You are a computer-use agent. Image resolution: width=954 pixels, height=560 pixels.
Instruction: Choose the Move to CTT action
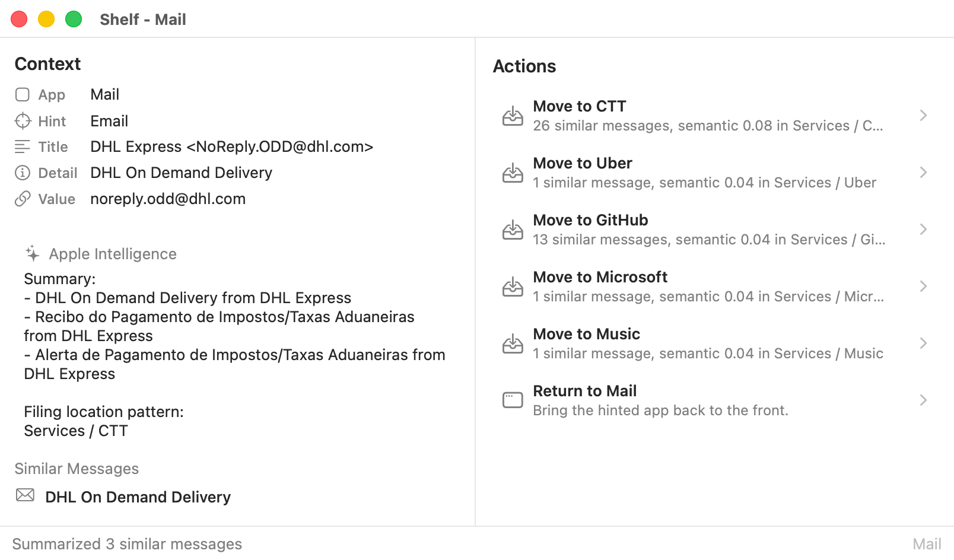714,116
